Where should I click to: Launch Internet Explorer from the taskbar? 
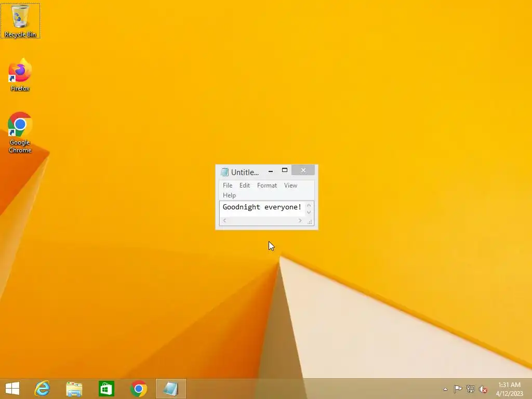[43, 389]
